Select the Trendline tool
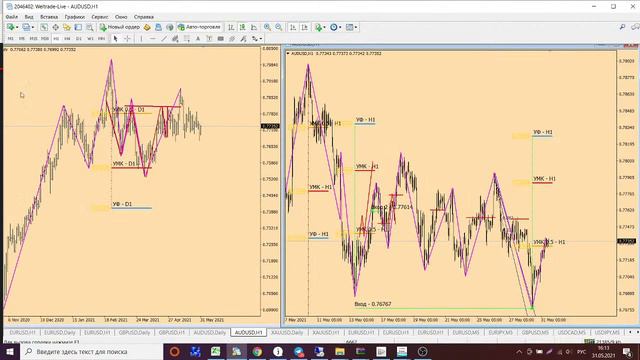This screenshot has height=360, width=640. (x=164, y=39)
